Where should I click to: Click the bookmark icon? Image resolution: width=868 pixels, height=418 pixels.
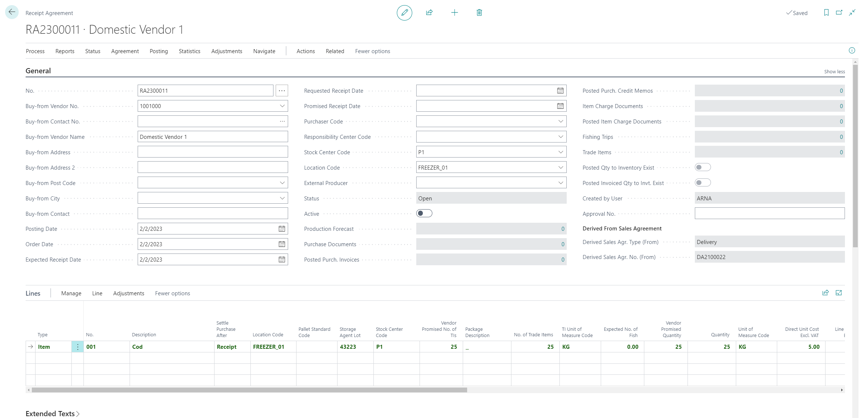[x=826, y=13]
